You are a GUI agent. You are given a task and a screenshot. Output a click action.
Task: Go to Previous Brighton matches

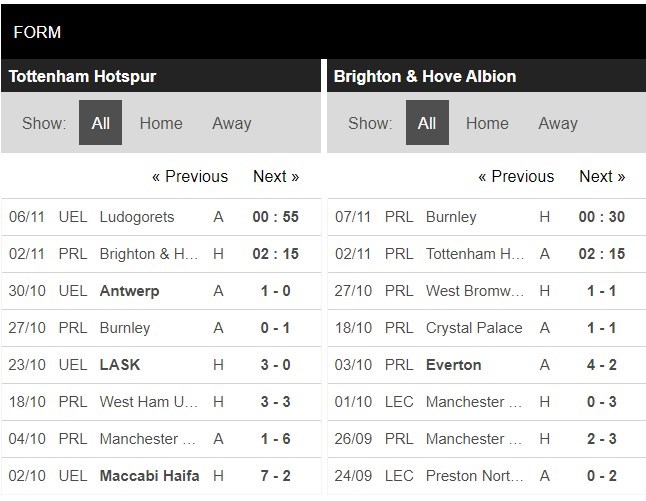pos(516,176)
